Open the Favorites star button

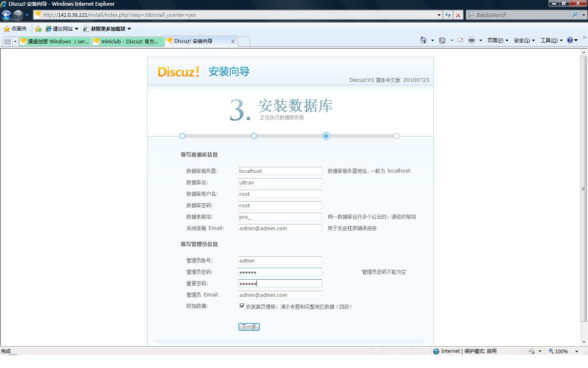[x=15, y=29]
